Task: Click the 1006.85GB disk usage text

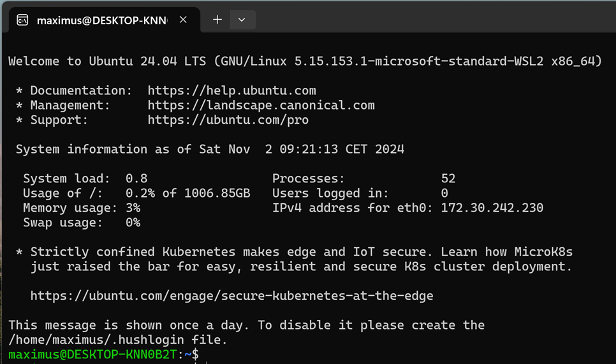Action: point(217,193)
